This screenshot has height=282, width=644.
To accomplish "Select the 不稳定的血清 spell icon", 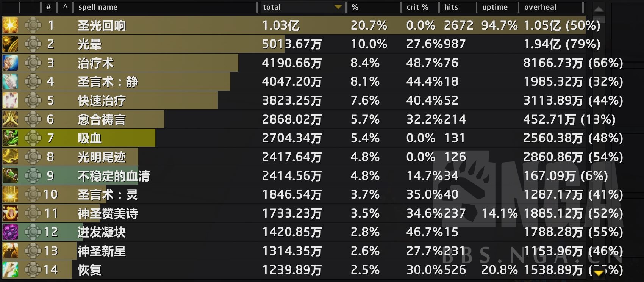I will pos(10,175).
